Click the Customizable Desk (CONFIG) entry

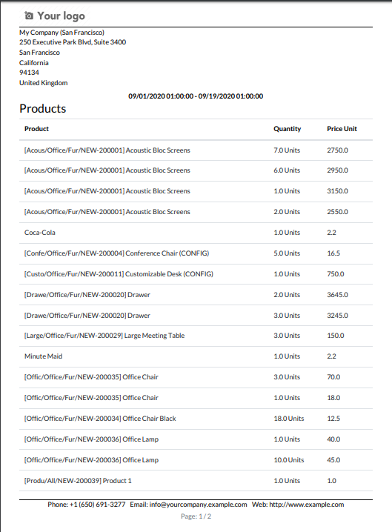(x=119, y=274)
